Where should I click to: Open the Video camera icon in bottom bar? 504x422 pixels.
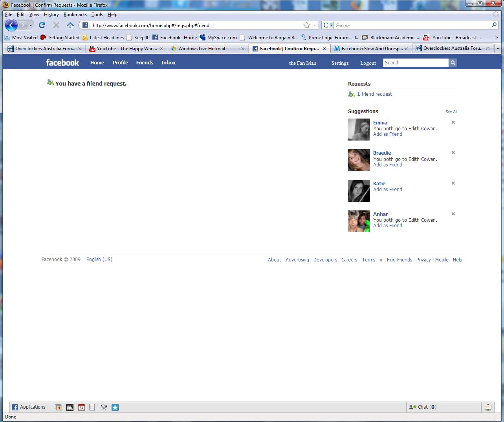(104, 407)
